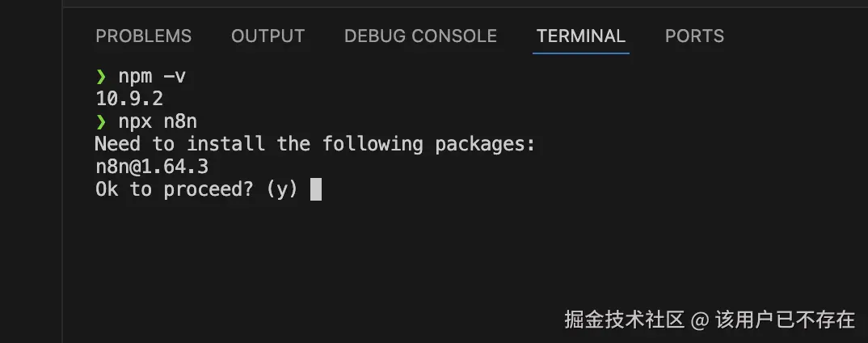Click the @ symbol in the watermark

700,320
